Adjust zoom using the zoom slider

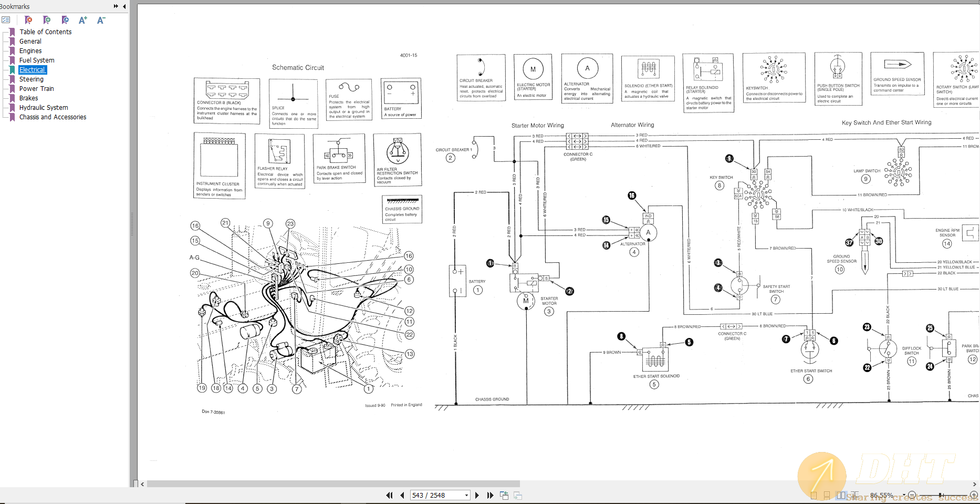(941, 495)
